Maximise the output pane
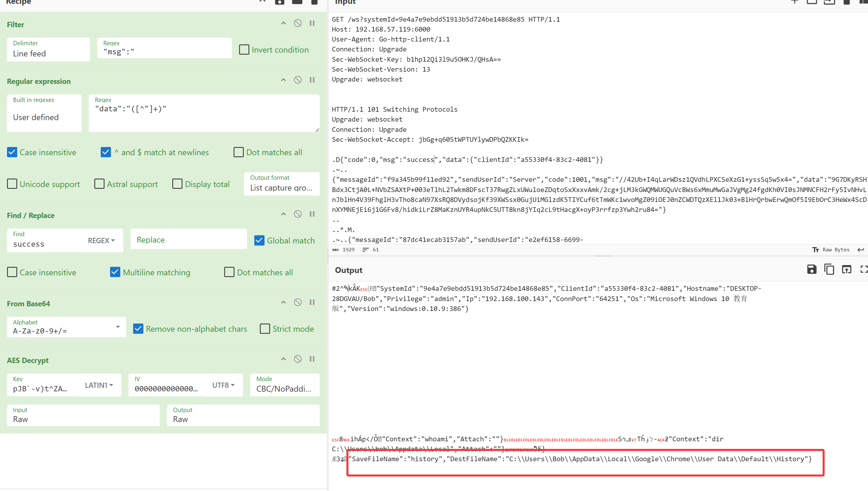 click(863, 269)
